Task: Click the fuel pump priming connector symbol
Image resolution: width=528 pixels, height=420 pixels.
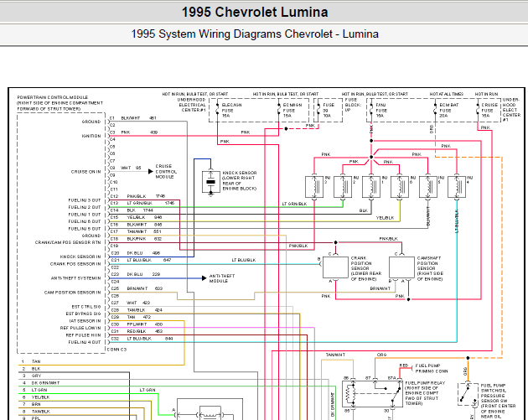Action: (x=412, y=368)
